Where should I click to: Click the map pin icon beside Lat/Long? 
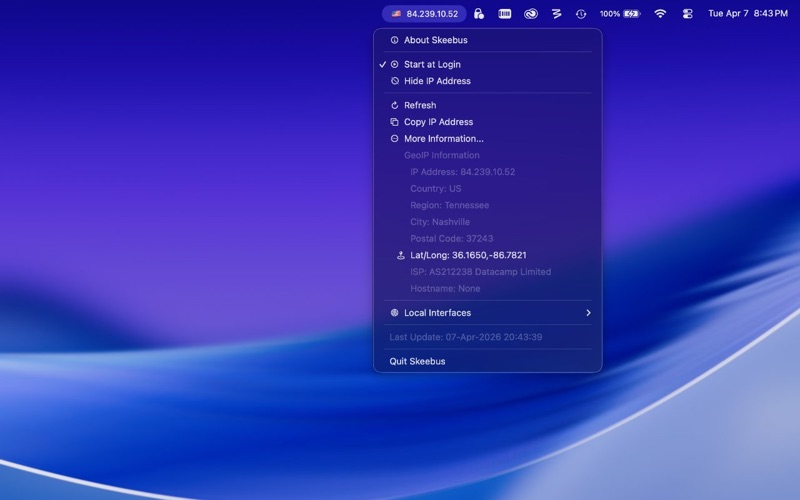click(401, 255)
